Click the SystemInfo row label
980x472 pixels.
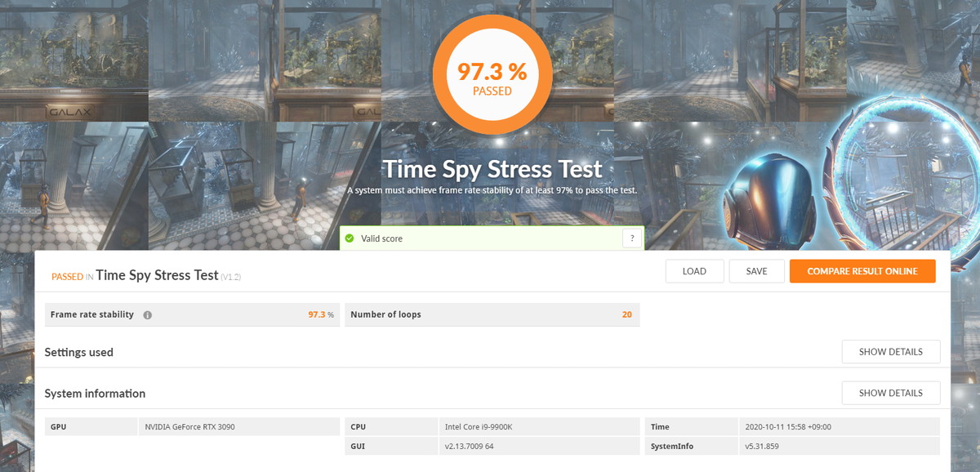[673, 446]
